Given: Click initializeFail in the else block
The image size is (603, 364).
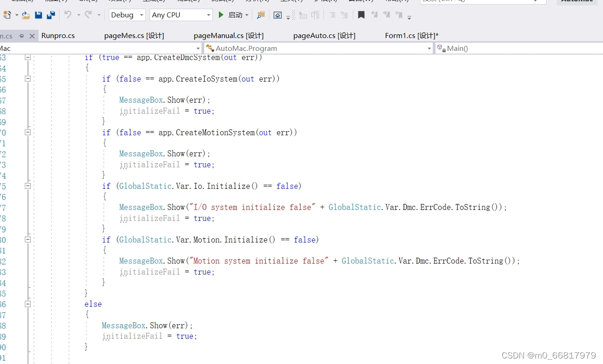Looking at the screenshot, I should pyautogui.click(x=132, y=336).
